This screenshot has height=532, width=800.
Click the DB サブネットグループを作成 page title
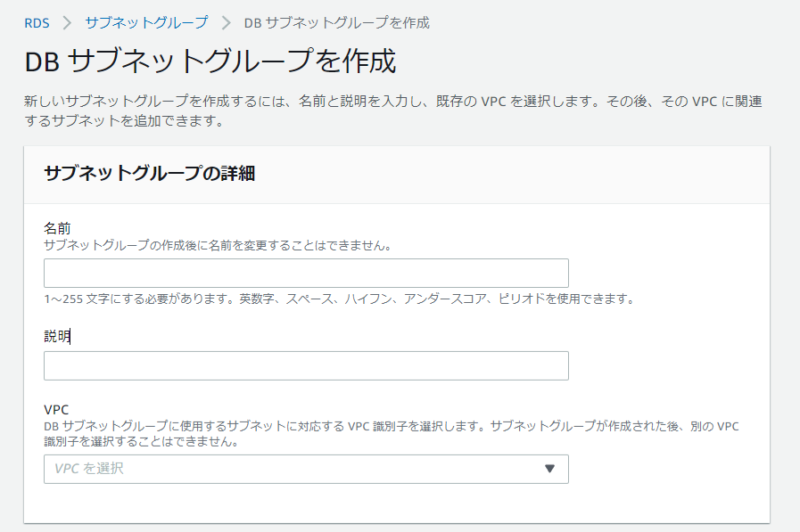(x=210, y=61)
